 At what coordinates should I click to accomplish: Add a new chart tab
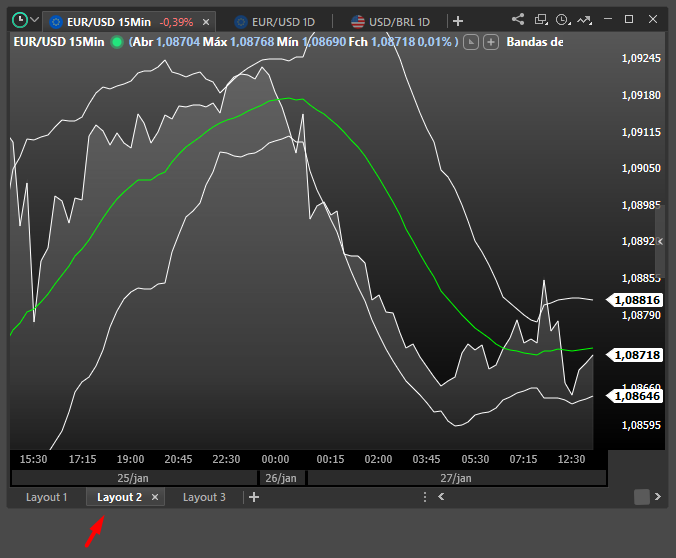(458, 21)
